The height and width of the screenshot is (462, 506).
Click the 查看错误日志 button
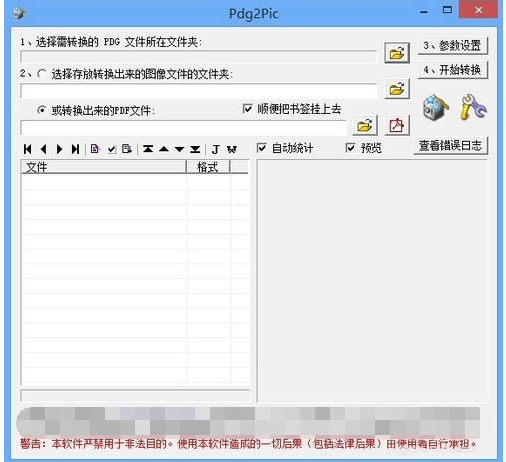pos(450,146)
